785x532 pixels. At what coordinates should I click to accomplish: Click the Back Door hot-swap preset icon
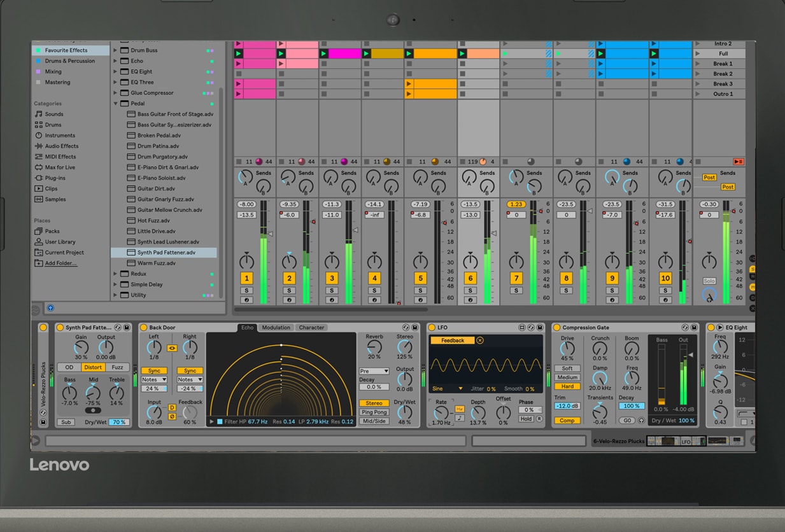(x=405, y=328)
